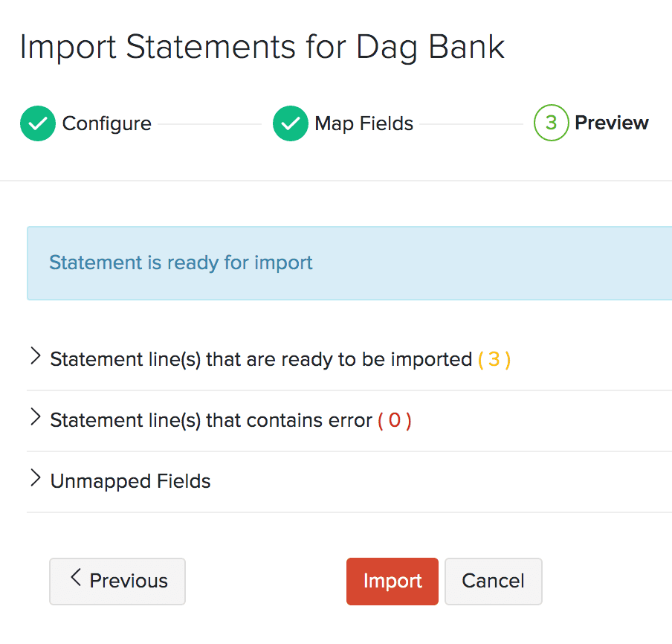The height and width of the screenshot is (644, 672).
Task: Click the 'Import Statements for Dag Bank' heading
Action: [262, 47]
